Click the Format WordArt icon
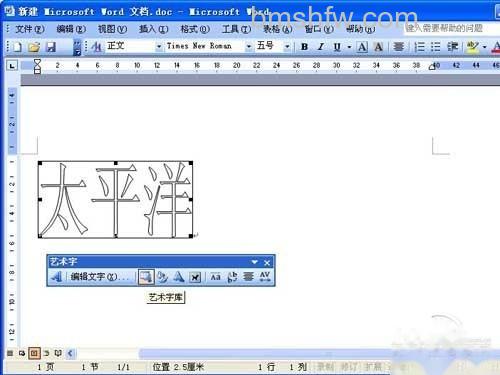The image size is (500, 375). tap(162, 277)
